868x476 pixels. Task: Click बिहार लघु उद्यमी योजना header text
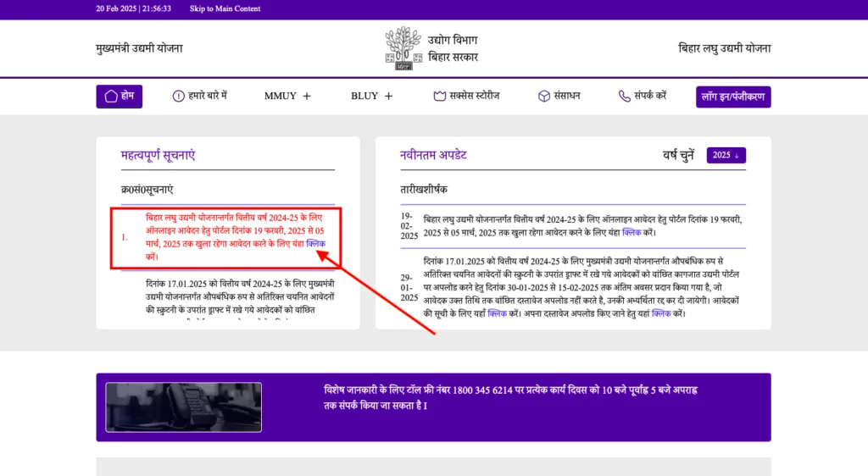click(x=725, y=48)
